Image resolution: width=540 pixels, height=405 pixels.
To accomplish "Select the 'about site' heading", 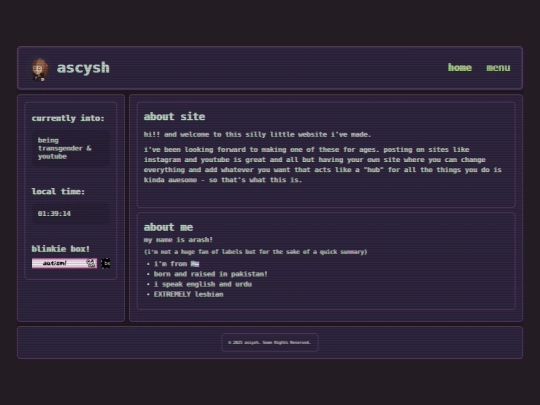I will 174,117.
